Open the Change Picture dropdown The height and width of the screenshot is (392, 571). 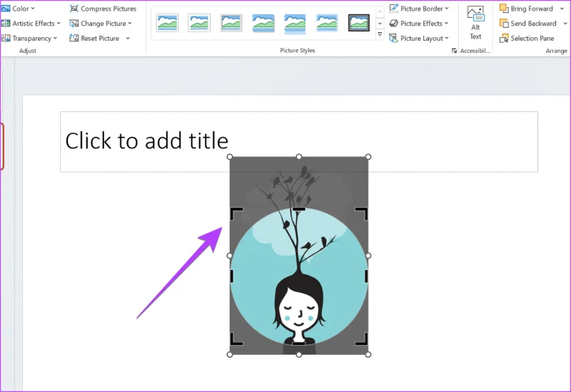pos(100,24)
